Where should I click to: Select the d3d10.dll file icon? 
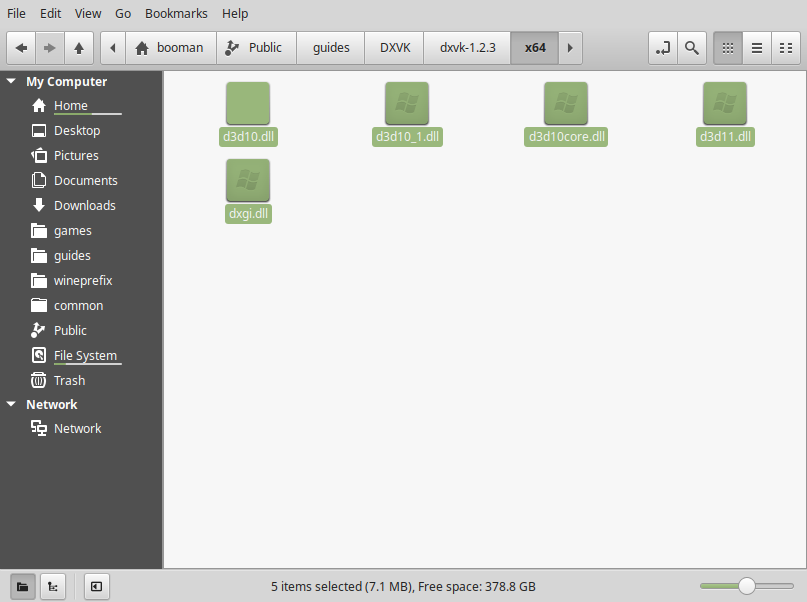tap(248, 103)
